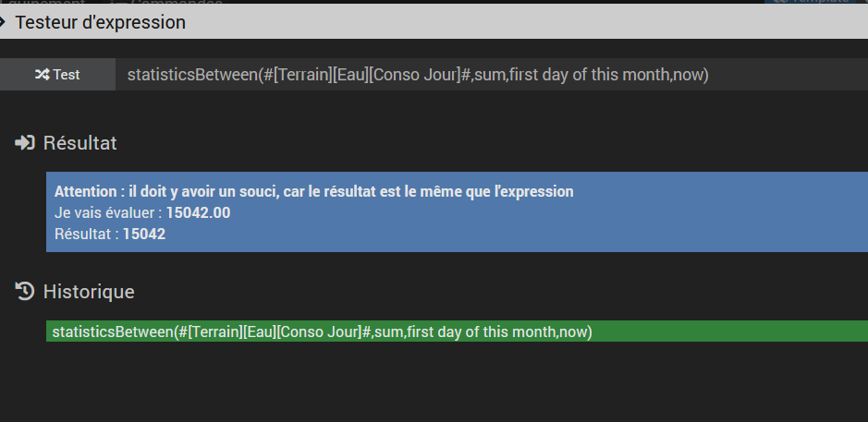The width and height of the screenshot is (868, 422).
Task: Click the Attention warning message line
Action: (314, 192)
